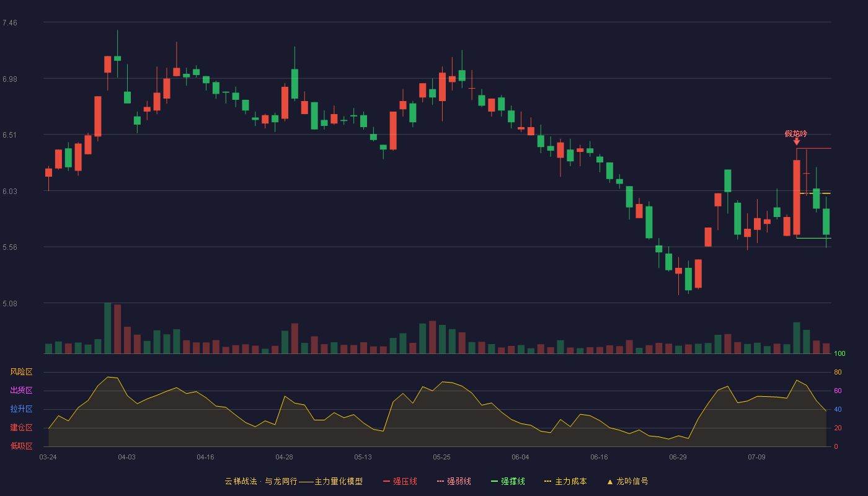This screenshot has width=868, height=496.
Task: Click the green 100 indicator scale label
Action: point(839,354)
